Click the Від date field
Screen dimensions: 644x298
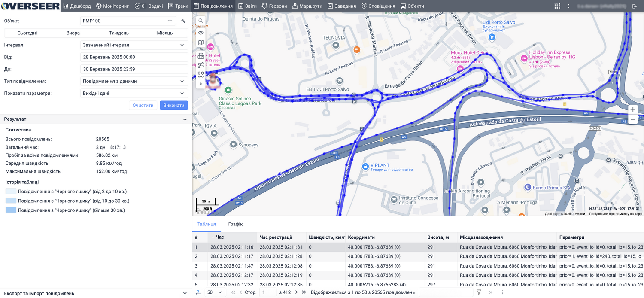click(x=134, y=57)
